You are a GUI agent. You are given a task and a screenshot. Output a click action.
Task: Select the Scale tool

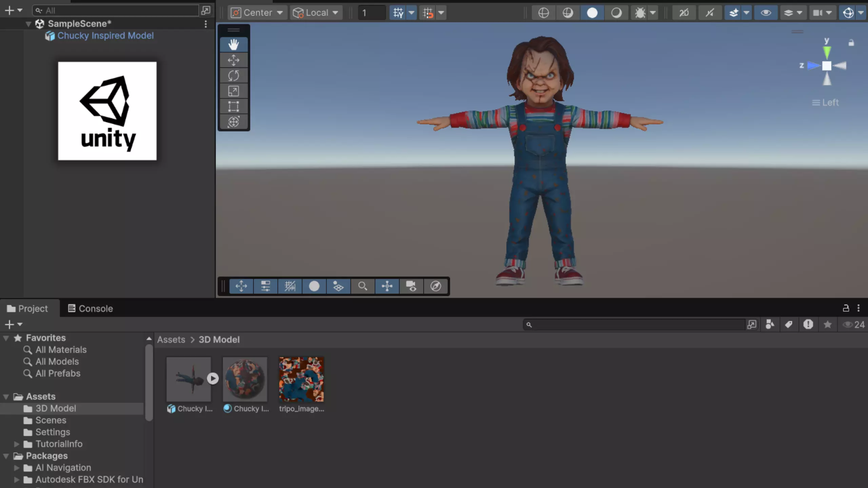tap(234, 91)
